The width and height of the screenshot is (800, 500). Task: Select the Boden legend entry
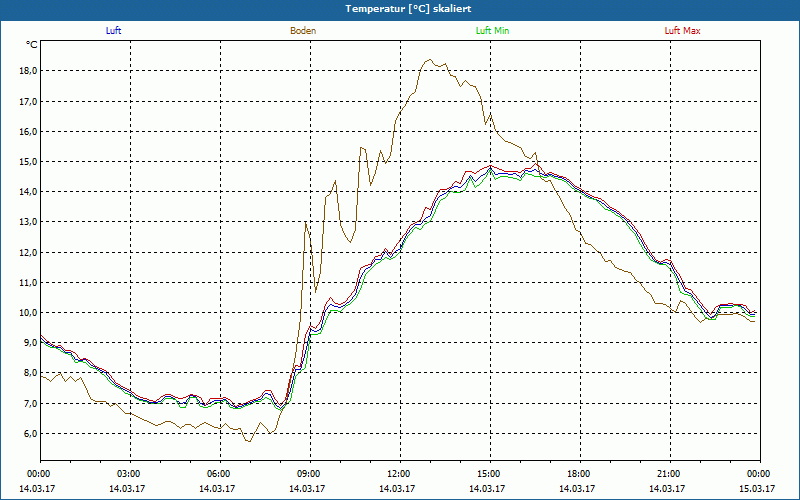(303, 31)
